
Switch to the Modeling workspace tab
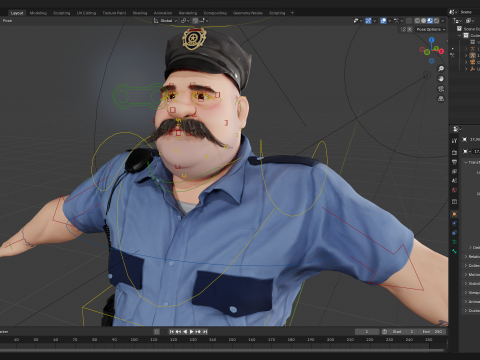tap(38, 13)
